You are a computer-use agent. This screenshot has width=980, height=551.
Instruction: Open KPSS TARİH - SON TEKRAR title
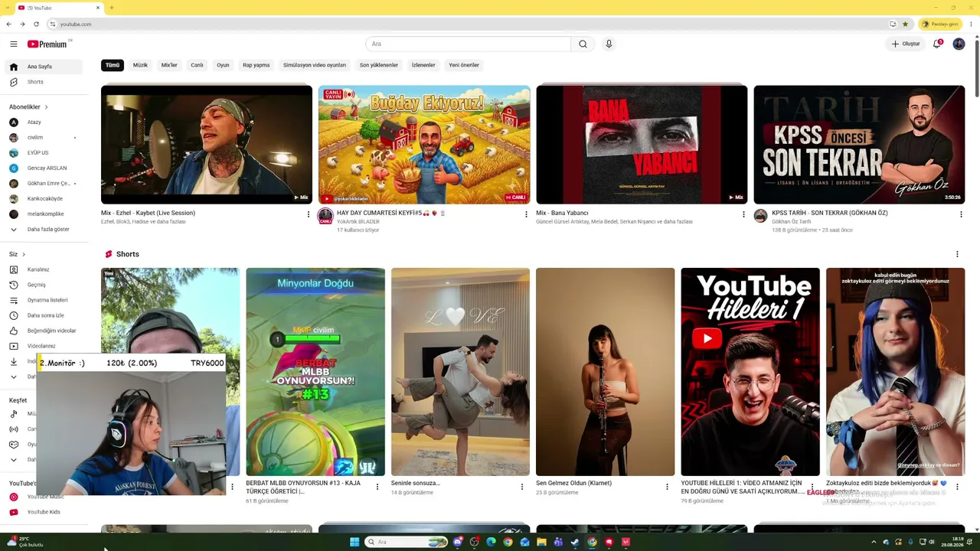[830, 213]
